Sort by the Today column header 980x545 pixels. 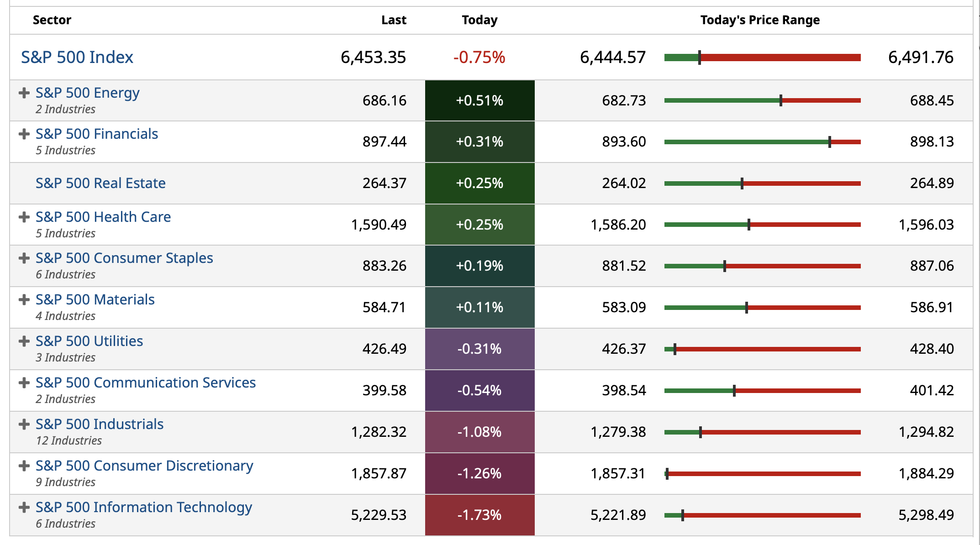tap(479, 20)
